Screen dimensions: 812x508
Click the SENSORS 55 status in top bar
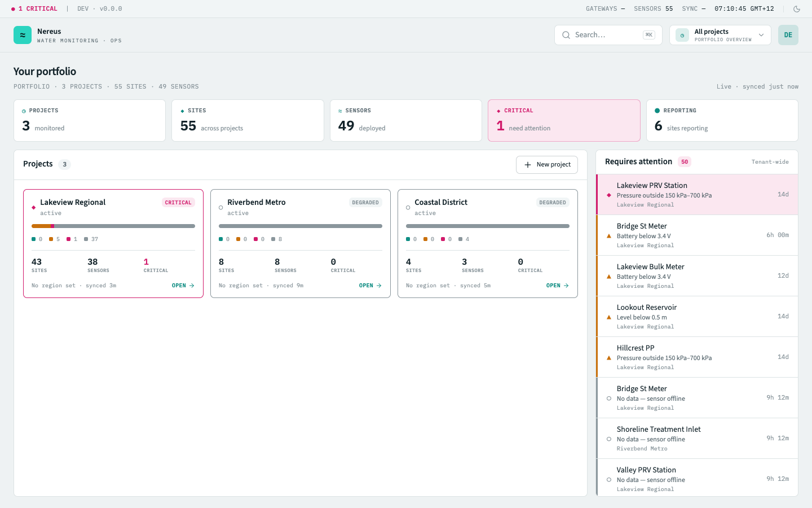point(654,9)
